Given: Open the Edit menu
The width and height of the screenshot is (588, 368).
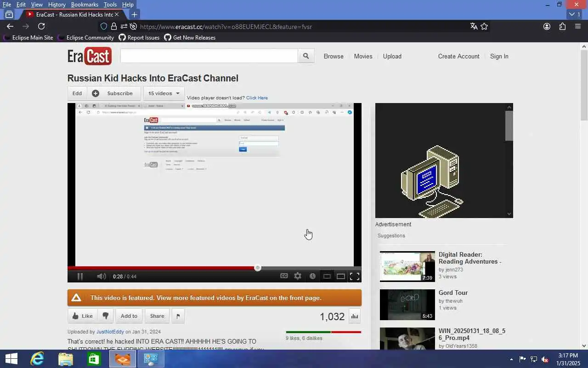Looking at the screenshot, I should click(21, 5).
